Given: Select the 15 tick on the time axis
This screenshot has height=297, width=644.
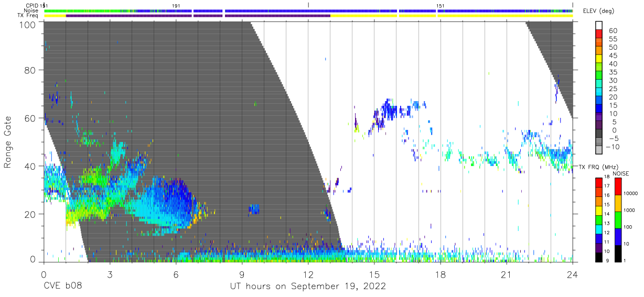Looking at the screenshot, I should [374, 274].
